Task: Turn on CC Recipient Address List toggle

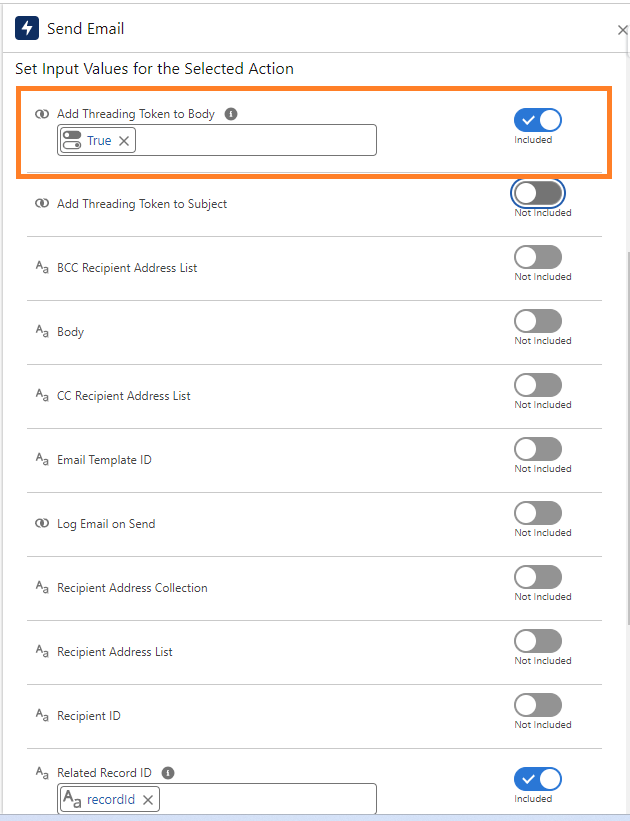Action: 538,385
